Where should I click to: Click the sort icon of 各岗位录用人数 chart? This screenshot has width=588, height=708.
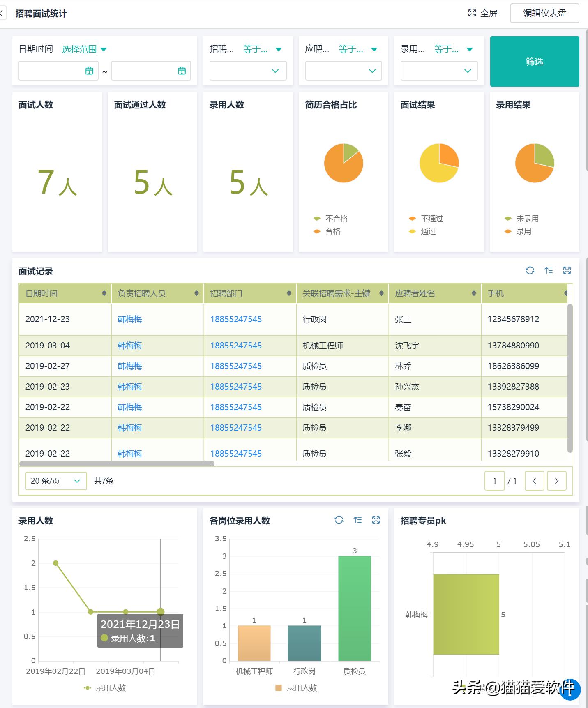click(x=357, y=520)
